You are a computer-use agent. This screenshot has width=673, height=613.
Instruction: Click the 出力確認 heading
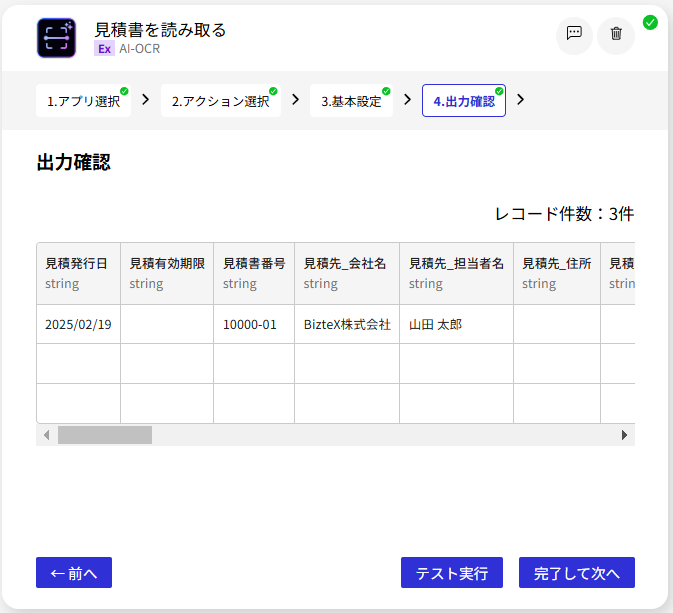(x=73, y=162)
